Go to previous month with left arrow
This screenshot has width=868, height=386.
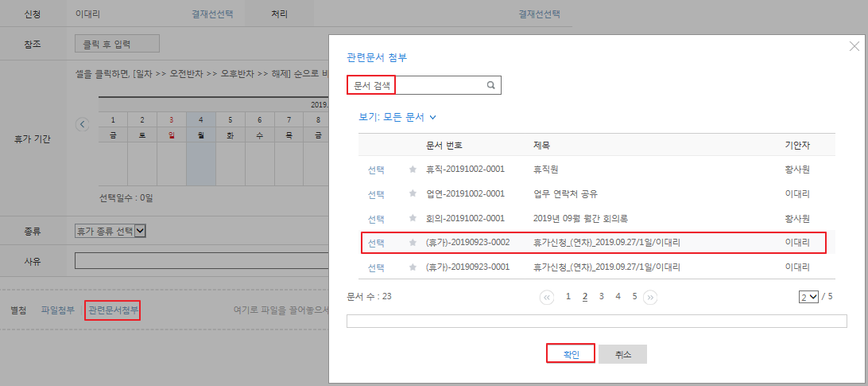(82, 124)
